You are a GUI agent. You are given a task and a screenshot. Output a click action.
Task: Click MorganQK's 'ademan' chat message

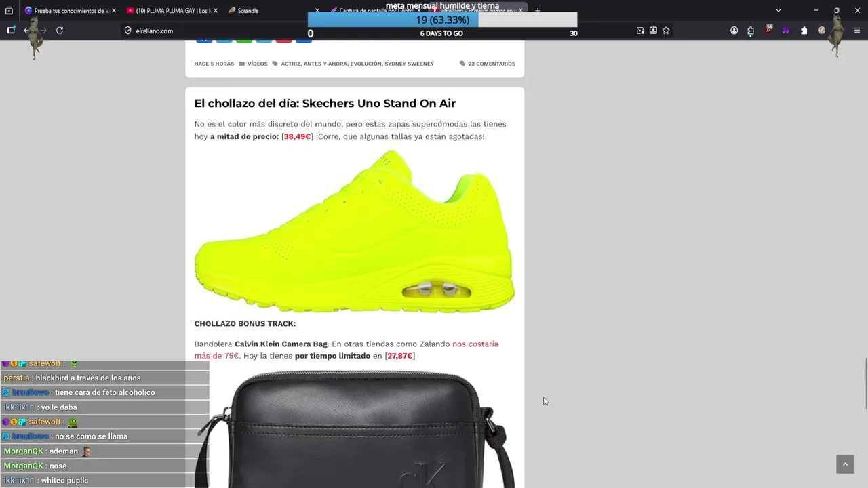point(64,451)
